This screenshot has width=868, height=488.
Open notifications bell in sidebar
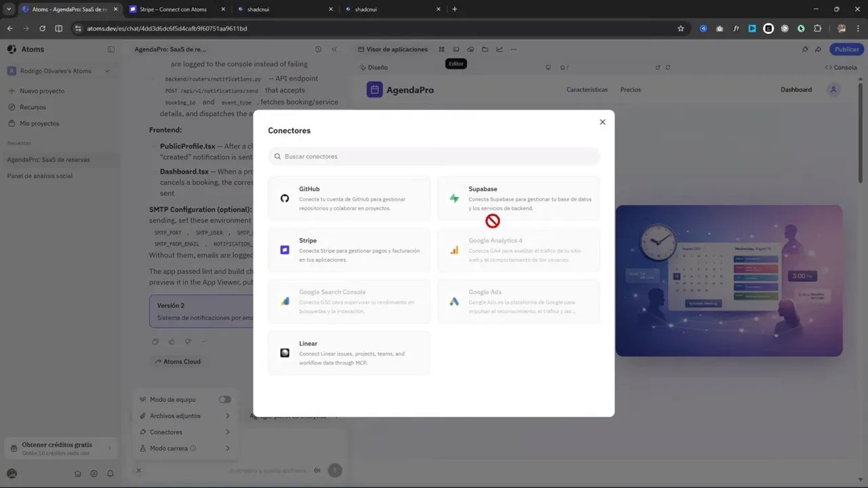110,474
